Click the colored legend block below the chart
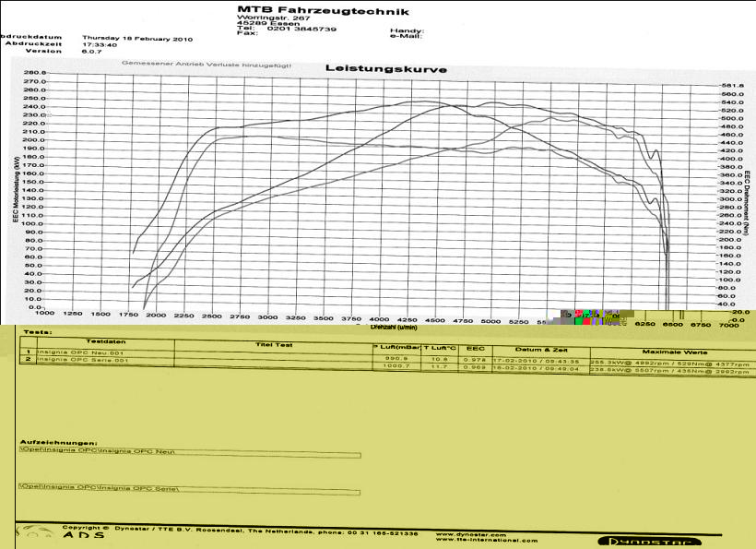The image size is (756, 549). [x=595, y=316]
